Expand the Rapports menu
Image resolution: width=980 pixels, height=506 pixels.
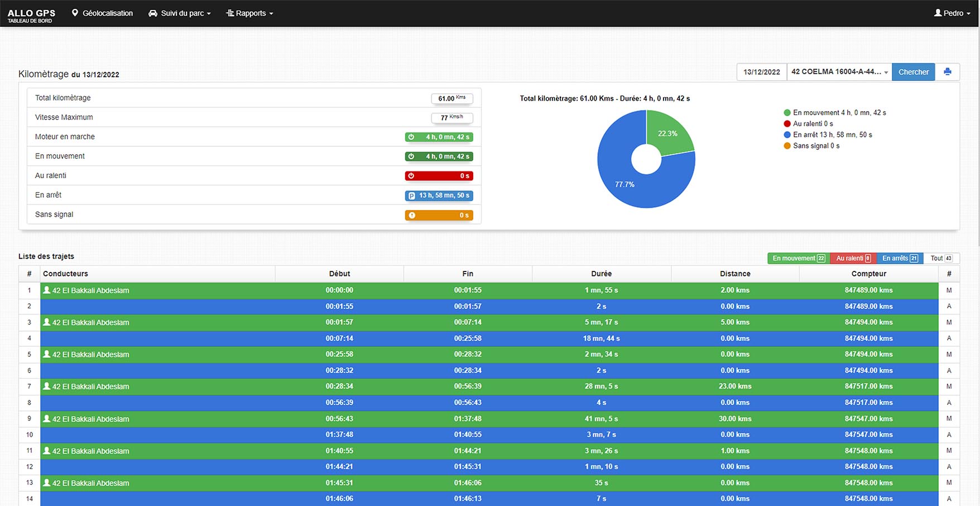pos(249,13)
